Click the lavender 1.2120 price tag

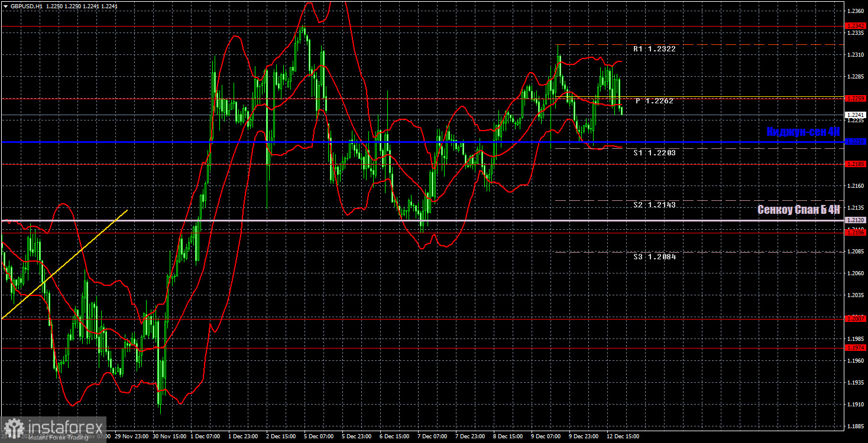pos(856,220)
